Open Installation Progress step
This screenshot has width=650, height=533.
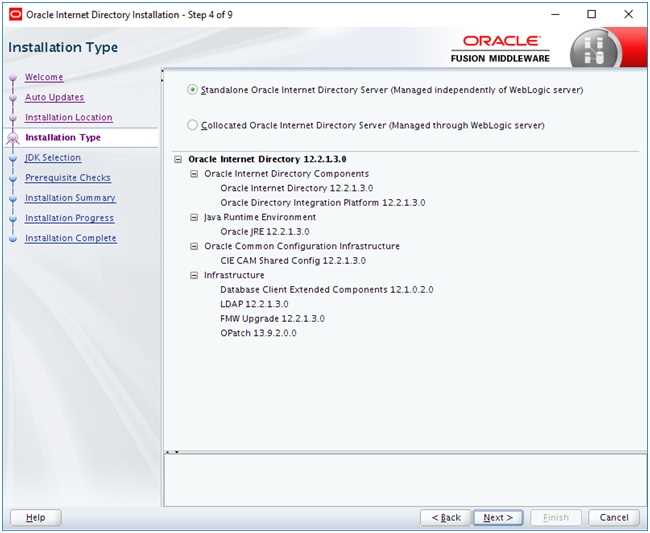click(x=69, y=218)
